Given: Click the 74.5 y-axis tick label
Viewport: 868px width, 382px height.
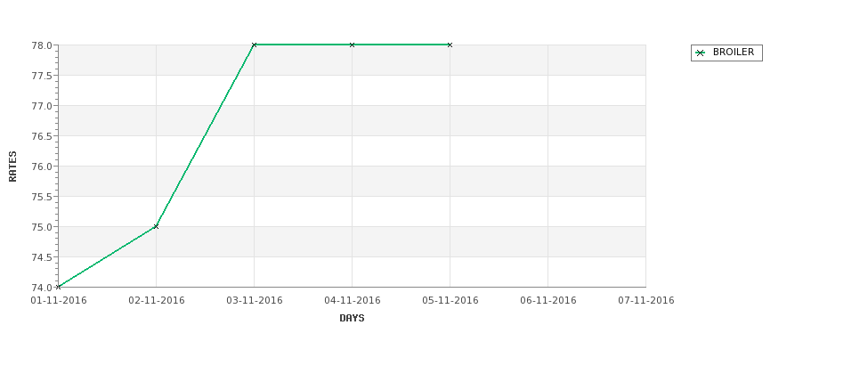Looking at the screenshot, I should 42,257.
